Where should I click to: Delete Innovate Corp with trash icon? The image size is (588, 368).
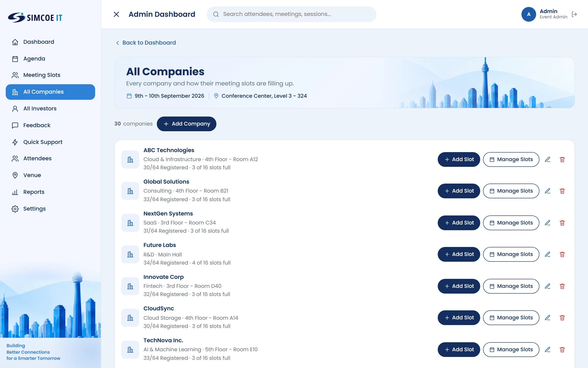point(562,286)
